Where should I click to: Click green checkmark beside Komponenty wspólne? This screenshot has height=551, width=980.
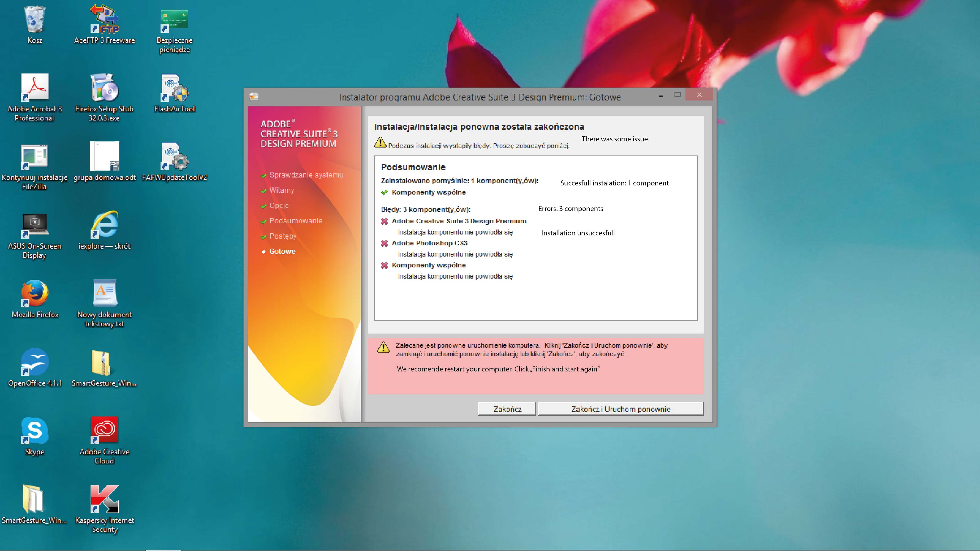click(x=384, y=192)
